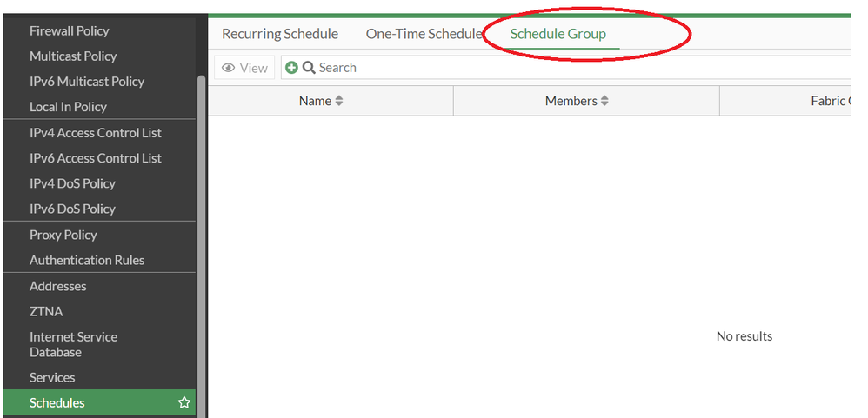
Task: Click the View button
Action: click(x=244, y=68)
